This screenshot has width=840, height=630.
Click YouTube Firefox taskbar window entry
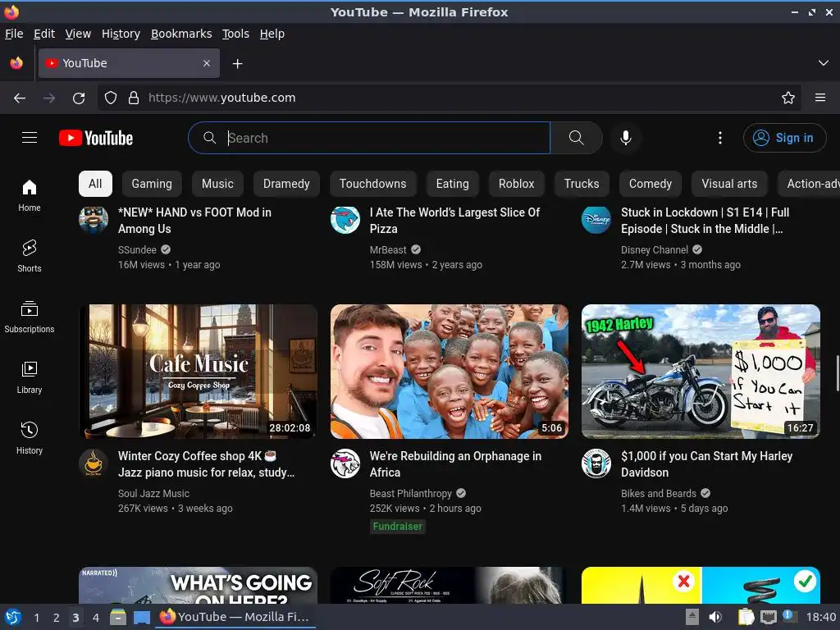235,617
